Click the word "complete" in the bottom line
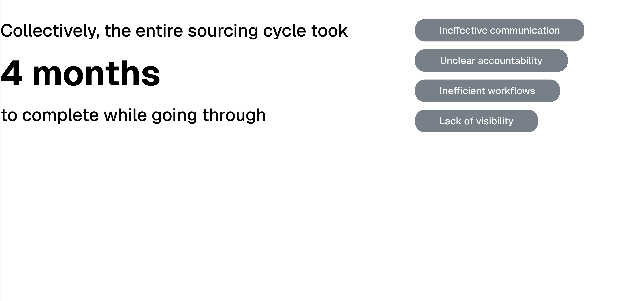 (60, 115)
